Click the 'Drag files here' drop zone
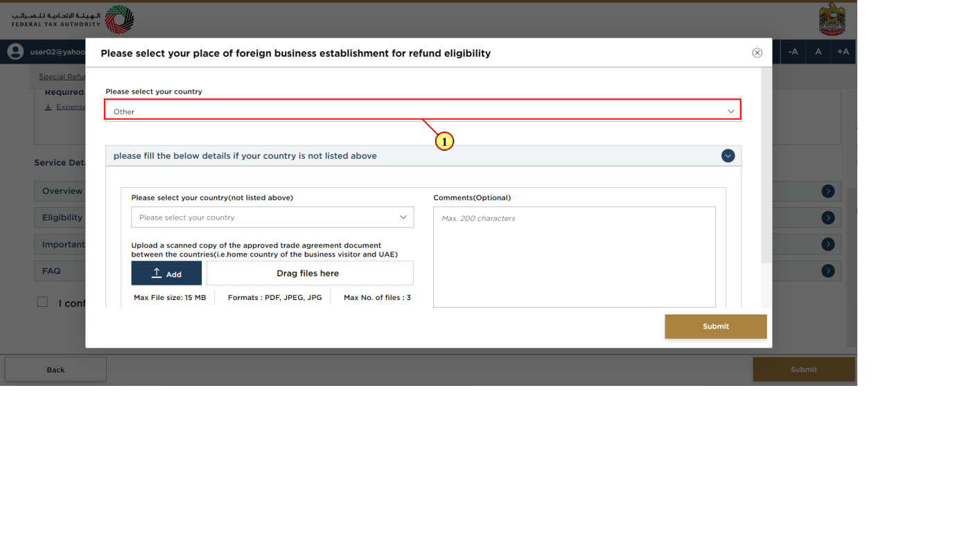This screenshot has height=555, width=980. coord(310,273)
